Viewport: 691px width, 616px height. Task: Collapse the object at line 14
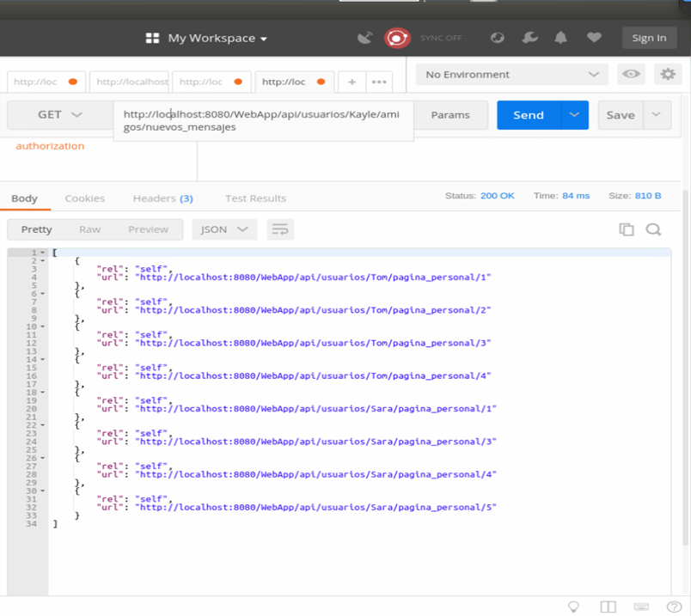[43, 360]
